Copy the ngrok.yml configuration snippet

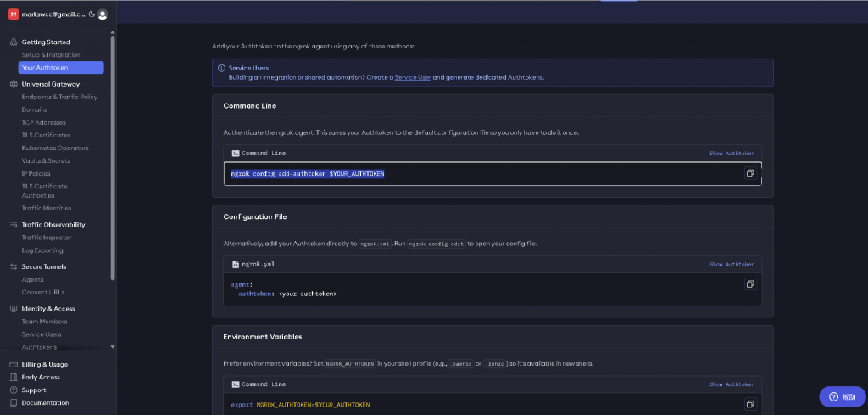[750, 284]
